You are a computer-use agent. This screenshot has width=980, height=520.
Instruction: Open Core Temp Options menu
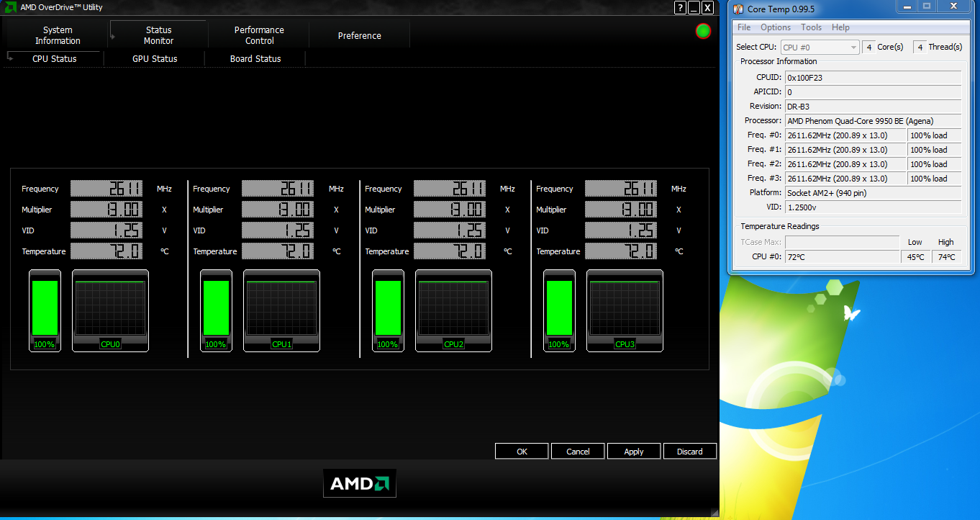(x=776, y=27)
